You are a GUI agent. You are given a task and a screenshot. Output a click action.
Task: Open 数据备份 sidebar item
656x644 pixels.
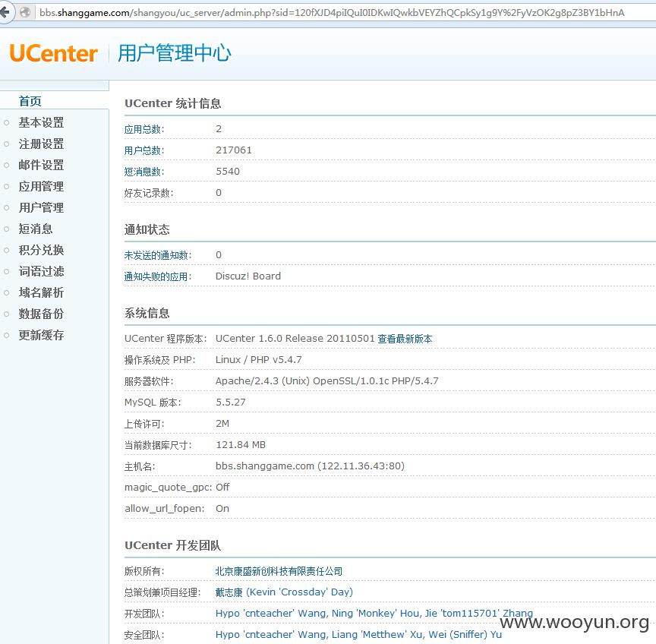(x=41, y=314)
